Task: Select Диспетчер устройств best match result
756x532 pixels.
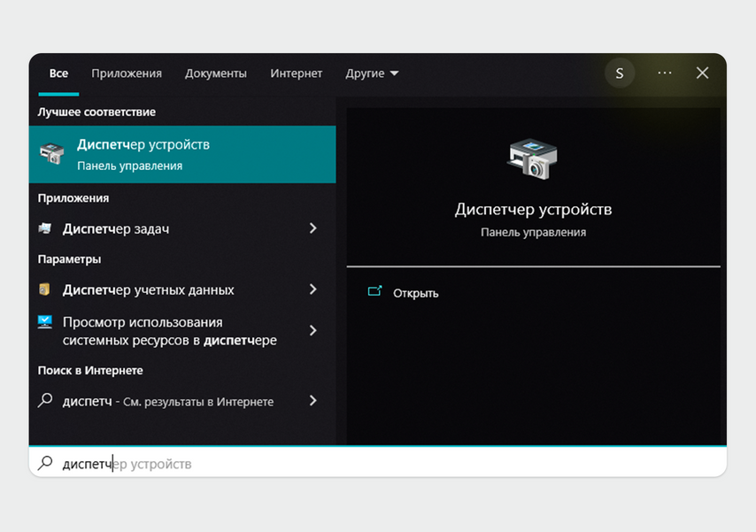Action: click(x=182, y=154)
